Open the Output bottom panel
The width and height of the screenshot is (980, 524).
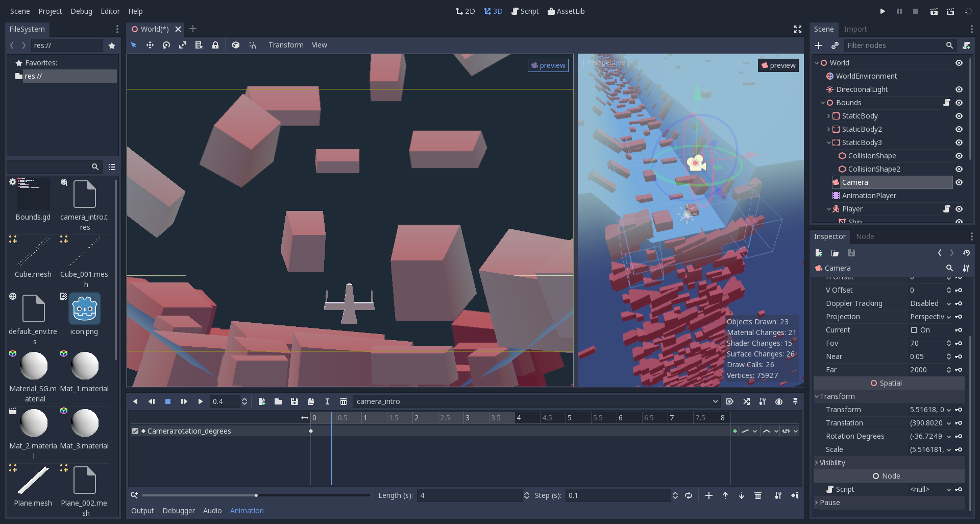tap(142, 511)
